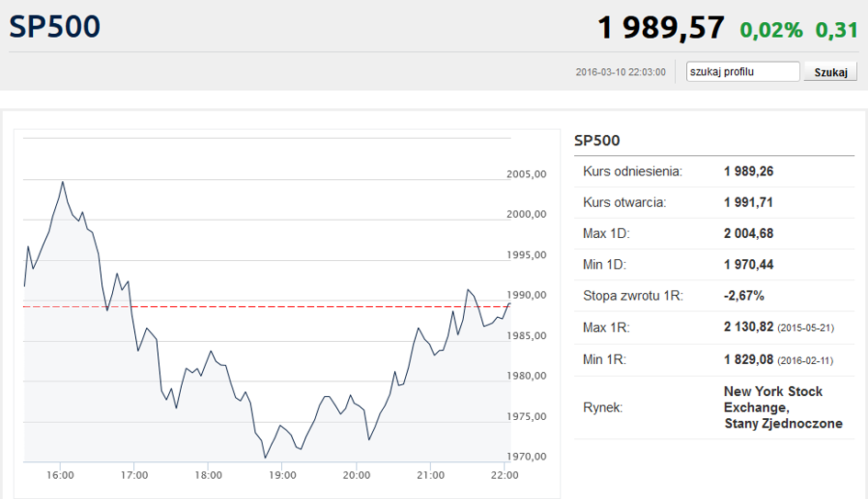Click the 'szukaj profilu' search field
The image size is (868, 499).
743,72
